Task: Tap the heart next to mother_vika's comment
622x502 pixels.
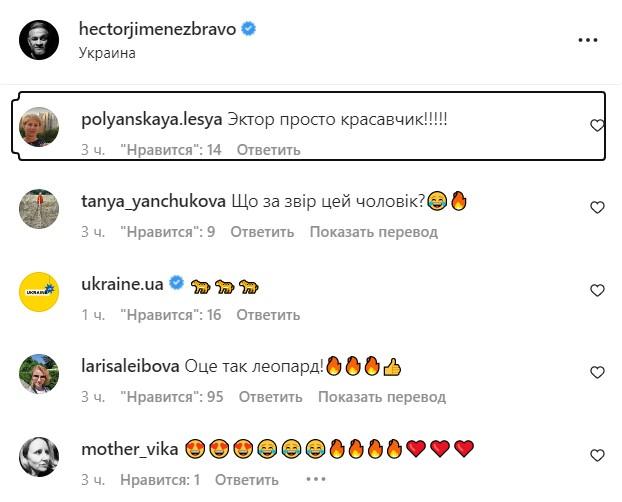Action: tap(597, 455)
